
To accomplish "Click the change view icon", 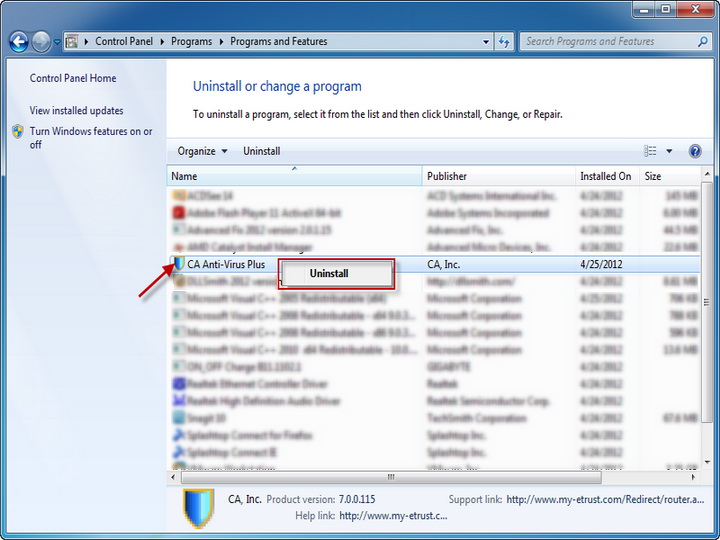I will [x=650, y=151].
